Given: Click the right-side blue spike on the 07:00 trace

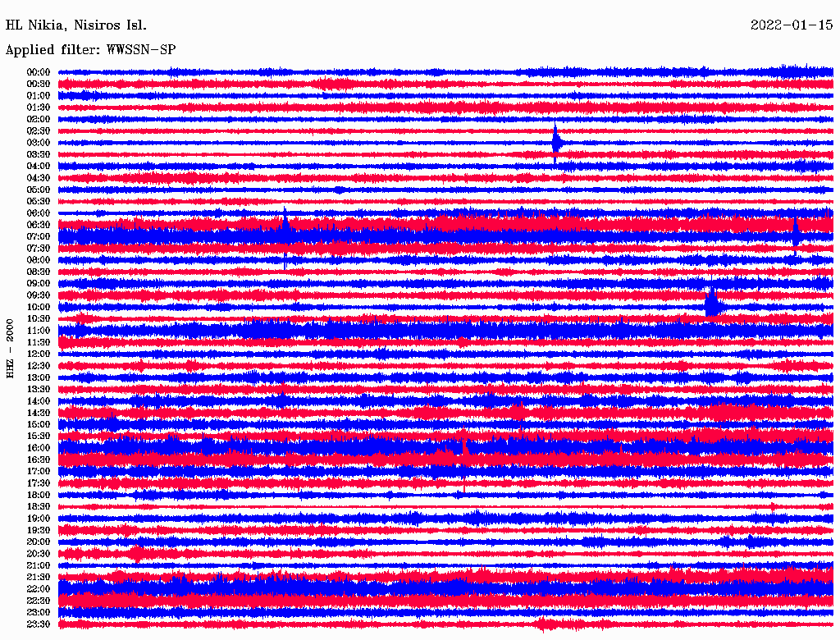Looking at the screenshot, I should 795,233.
